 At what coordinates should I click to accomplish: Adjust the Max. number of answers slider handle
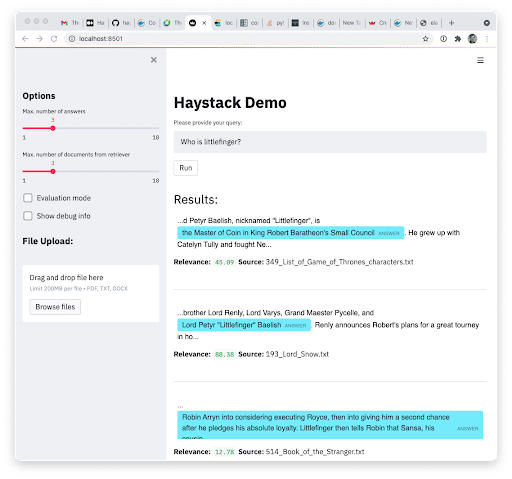53,128
